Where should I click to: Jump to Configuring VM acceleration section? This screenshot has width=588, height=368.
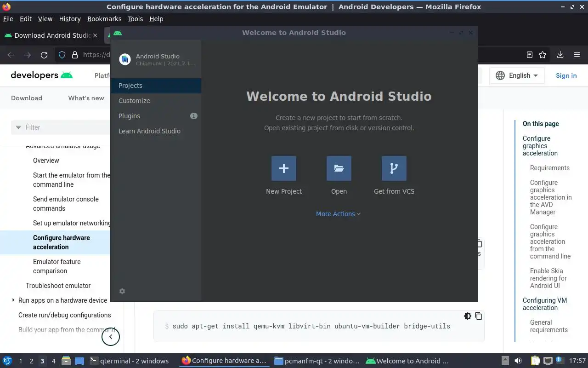pyautogui.click(x=545, y=304)
